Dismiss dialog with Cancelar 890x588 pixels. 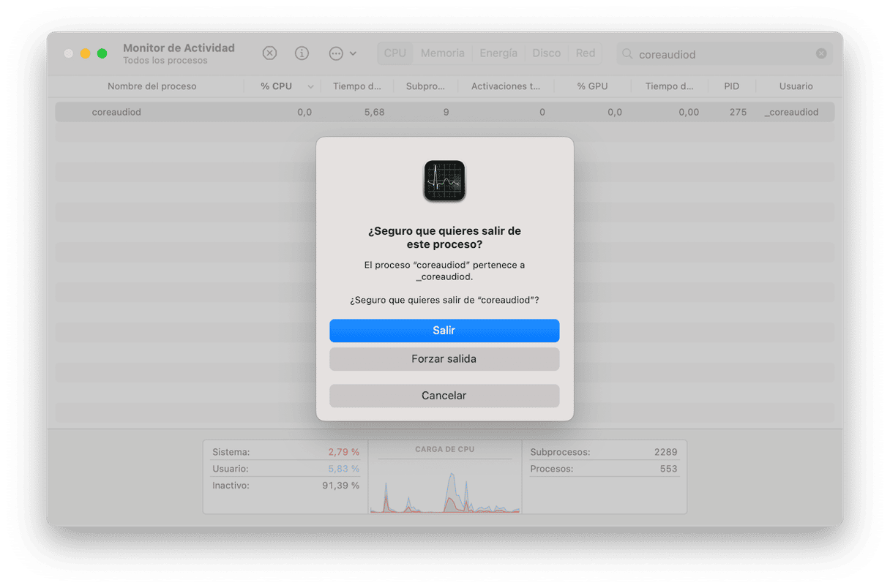(444, 396)
